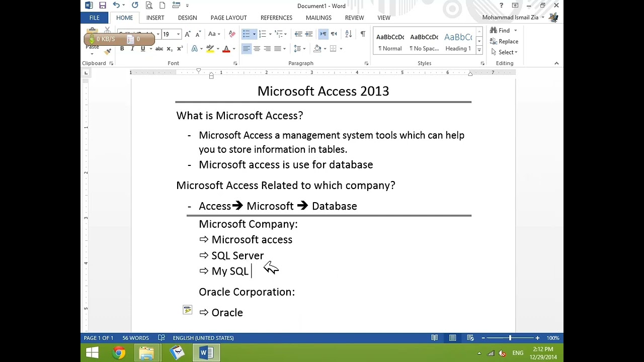Open Word Help question mark
Viewport: 644px width, 362px height.
tap(501, 6)
